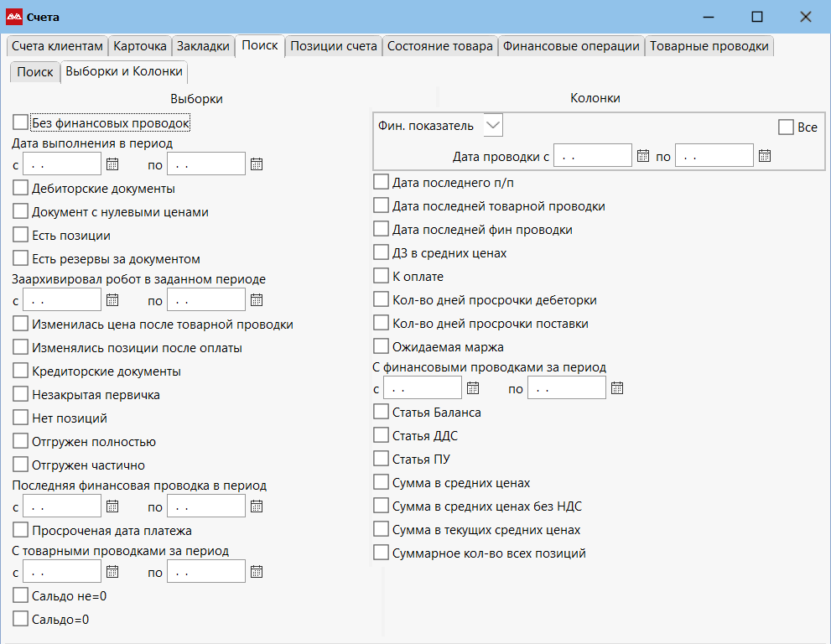Open calendar for С финансовыми проводками start date
This screenshot has height=644, width=831.
[x=473, y=388]
